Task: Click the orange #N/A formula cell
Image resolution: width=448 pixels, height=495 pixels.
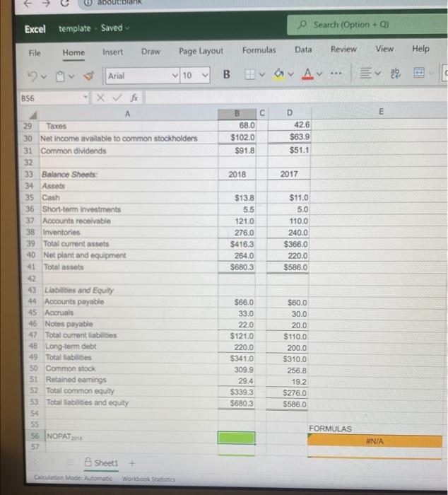Action: click(x=375, y=441)
